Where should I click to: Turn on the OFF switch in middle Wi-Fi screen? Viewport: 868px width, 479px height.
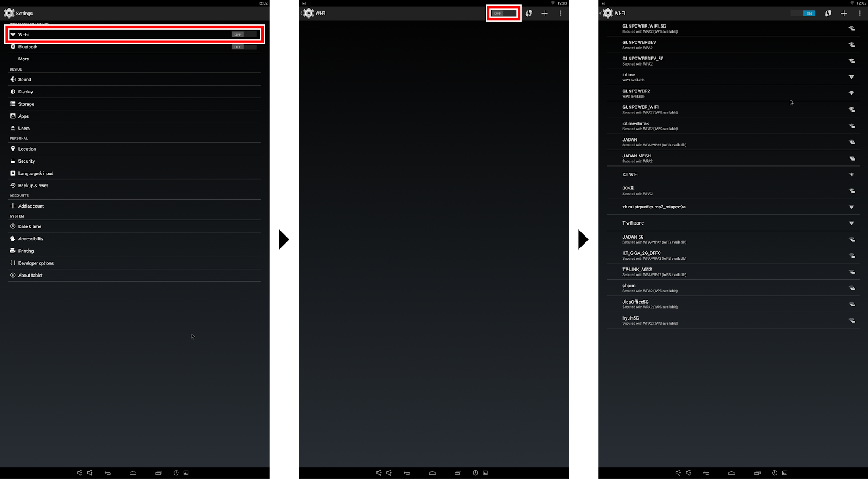coord(503,13)
